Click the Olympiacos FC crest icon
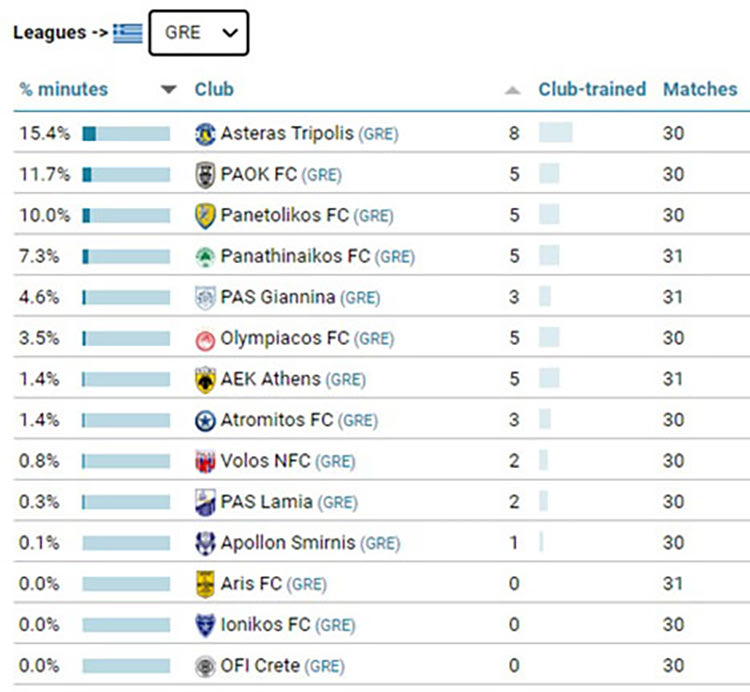The width and height of the screenshot is (750, 692). [205, 338]
